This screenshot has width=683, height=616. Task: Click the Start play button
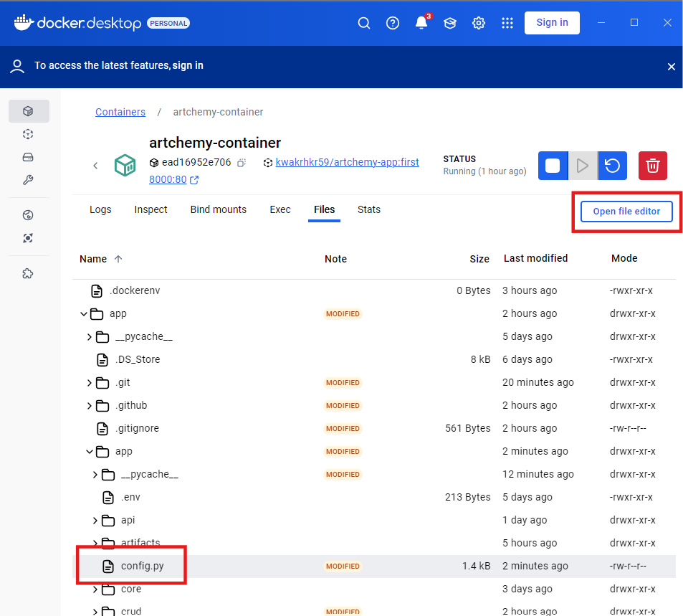(583, 166)
